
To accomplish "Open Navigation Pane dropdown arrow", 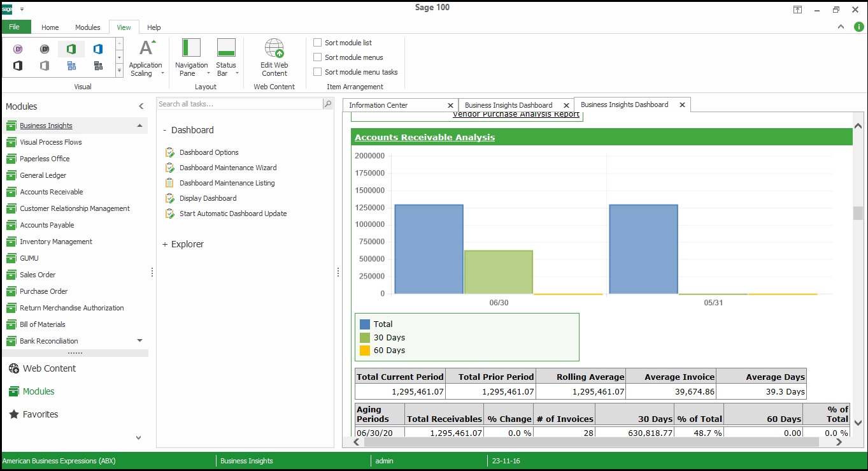I will (x=208, y=73).
